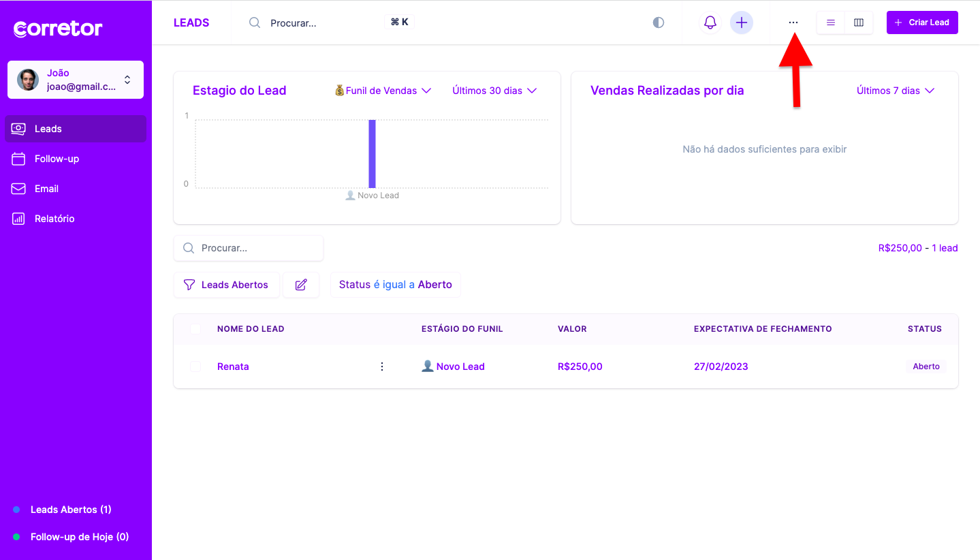Toggle dark mode contrast icon
The height and width of the screenshot is (560, 980).
(658, 22)
